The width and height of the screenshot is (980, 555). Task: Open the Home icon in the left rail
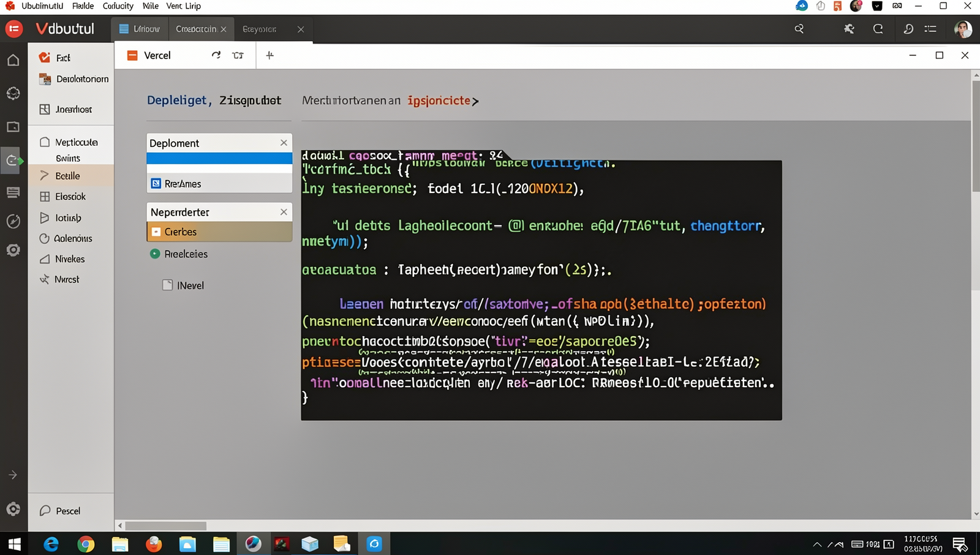coord(13,60)
